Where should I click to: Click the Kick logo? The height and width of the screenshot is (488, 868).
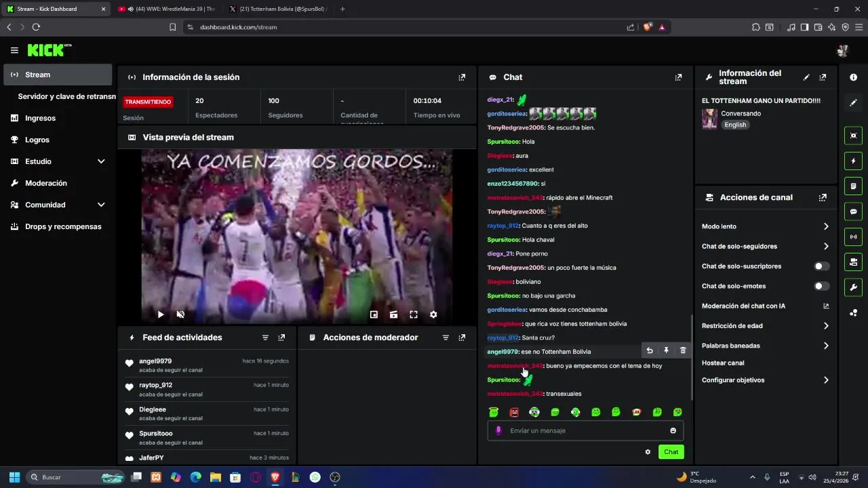point(49,50)
